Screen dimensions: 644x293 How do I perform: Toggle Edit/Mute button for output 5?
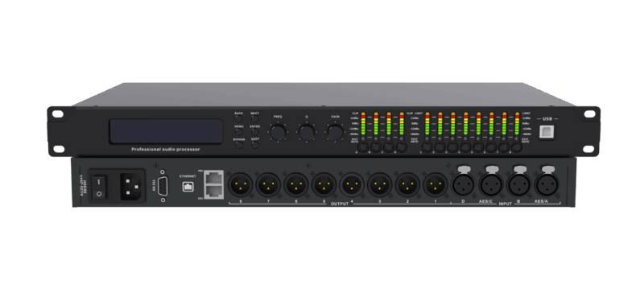click(x=478, y=147)
